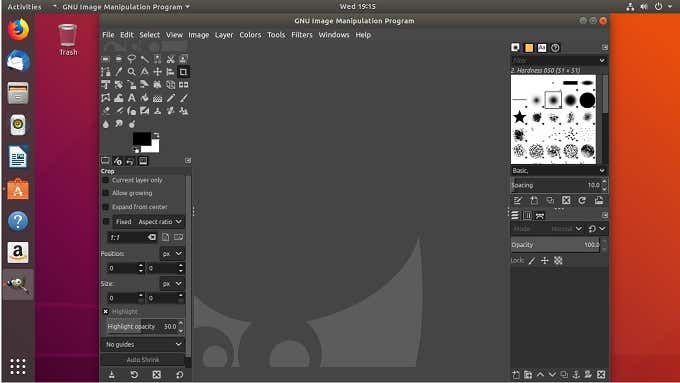
Task: Open the Layer menu
Action: tap(224, 35)
